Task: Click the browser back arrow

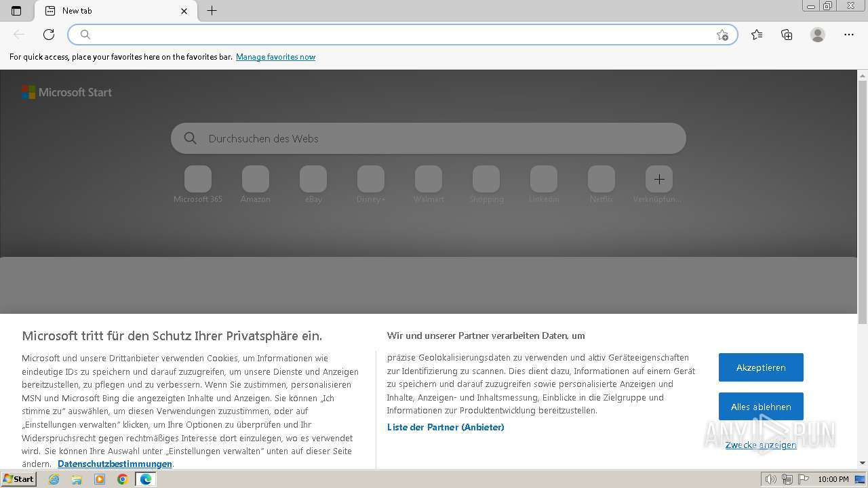Action: (19, 35)
